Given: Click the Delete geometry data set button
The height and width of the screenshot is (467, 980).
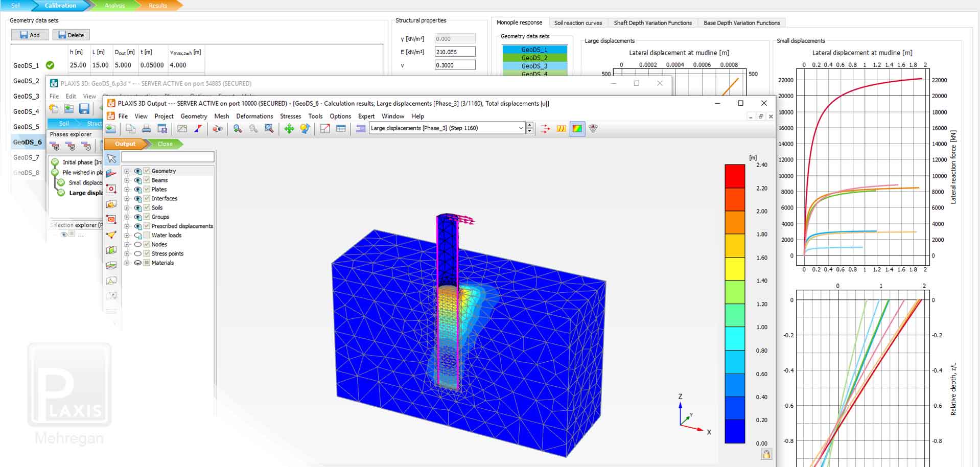Looking at the screenshot, I should coord(71,35).
